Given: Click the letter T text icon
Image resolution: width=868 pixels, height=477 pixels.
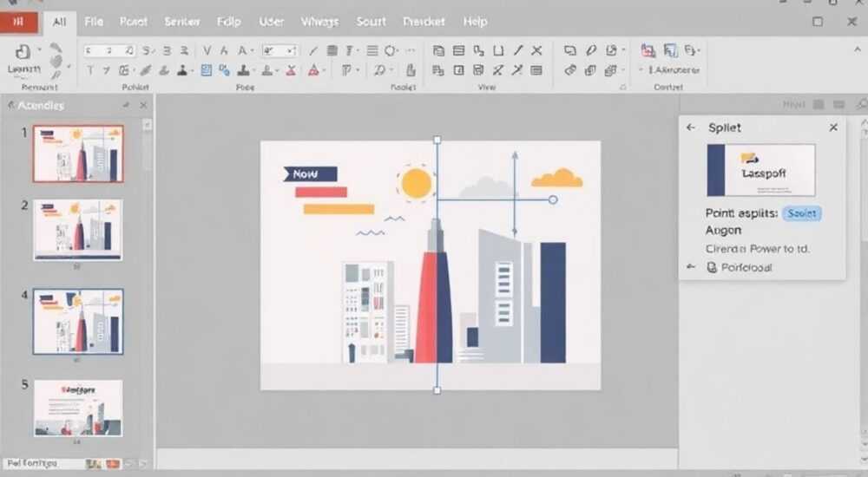Looking at the screenshot, I should (x=90, y=70).
